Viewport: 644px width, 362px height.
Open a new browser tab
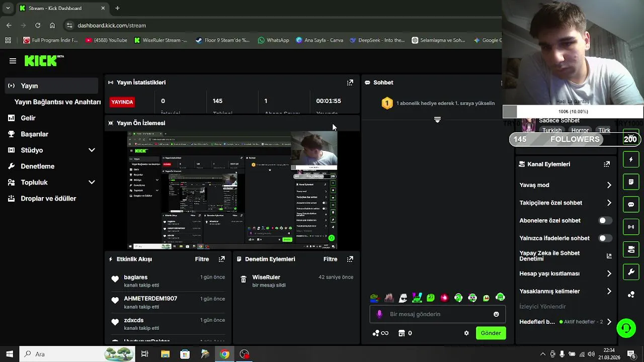click(x=117, y=8)
